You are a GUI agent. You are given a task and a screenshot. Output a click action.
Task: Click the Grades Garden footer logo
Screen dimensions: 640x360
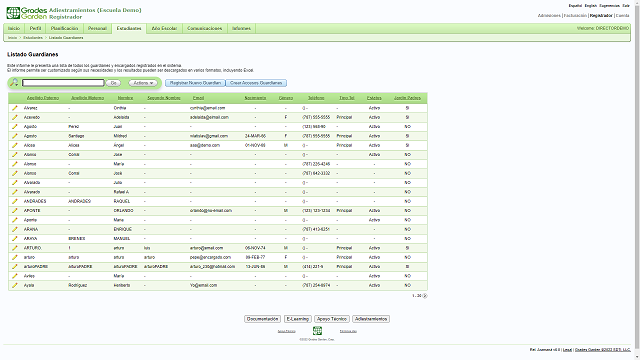317,331
